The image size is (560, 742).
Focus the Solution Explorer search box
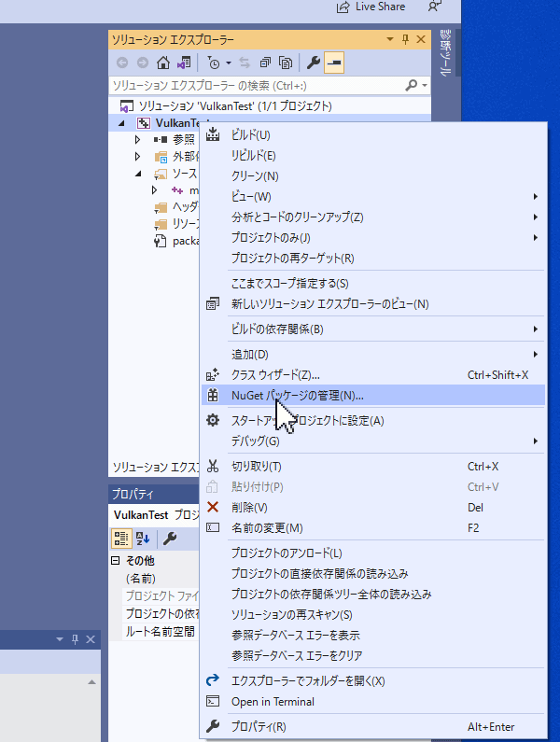[x=256, y=86]
